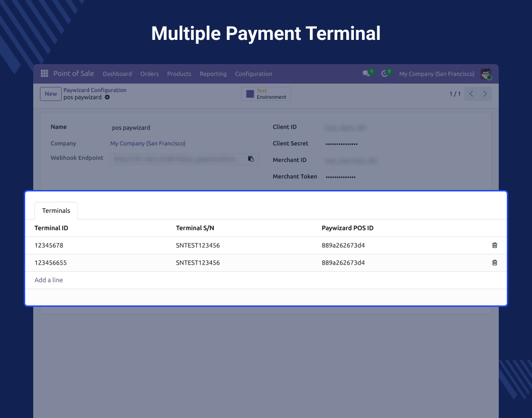
Task: Sort by Terminal ID column header
Action: click(x=51, y=228)
